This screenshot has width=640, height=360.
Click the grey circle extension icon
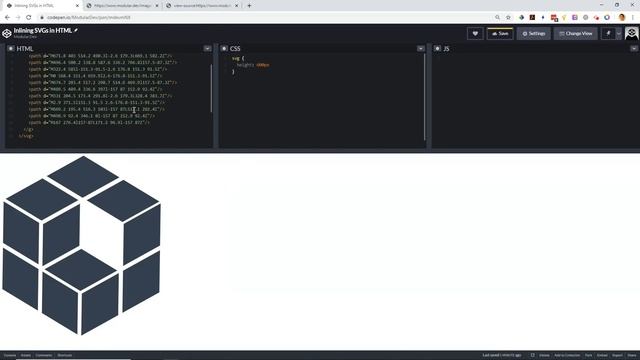click(x=585, y=18)
